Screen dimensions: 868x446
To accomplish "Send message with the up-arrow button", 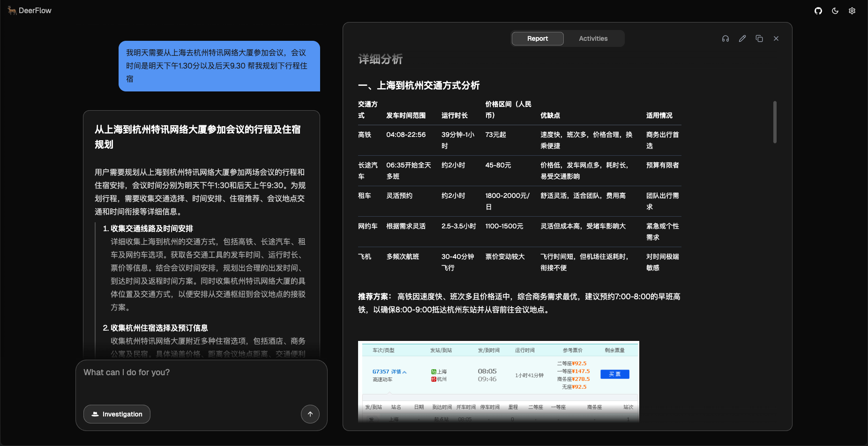I will pos(310,414).
